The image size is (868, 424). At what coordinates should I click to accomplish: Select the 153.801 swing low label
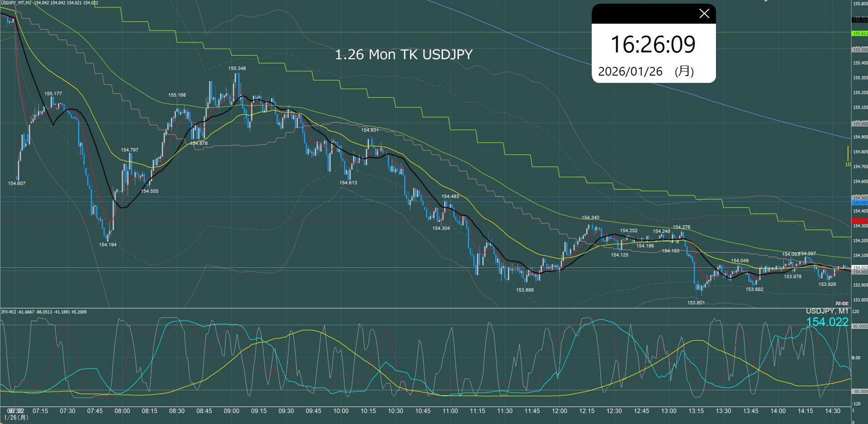(695, 303)
